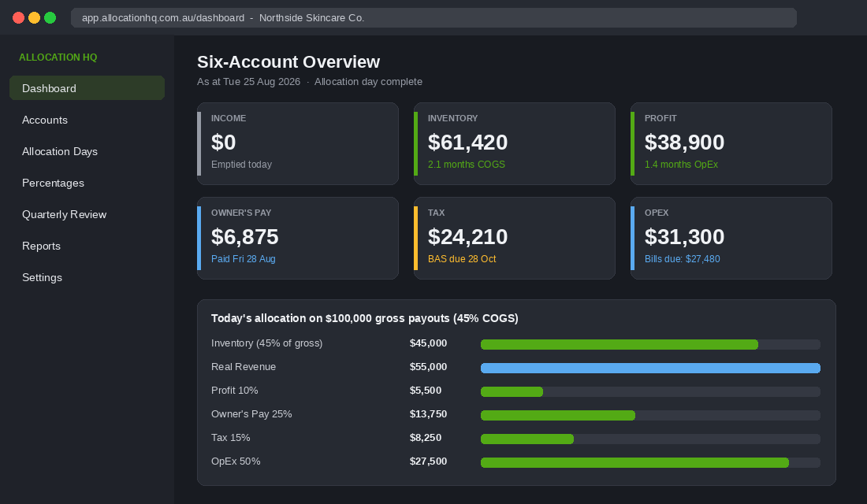The height and width of the screenshot is (504, 867).
Task: Click the Owner's Pay 25% progress bar
Action: 650,415
